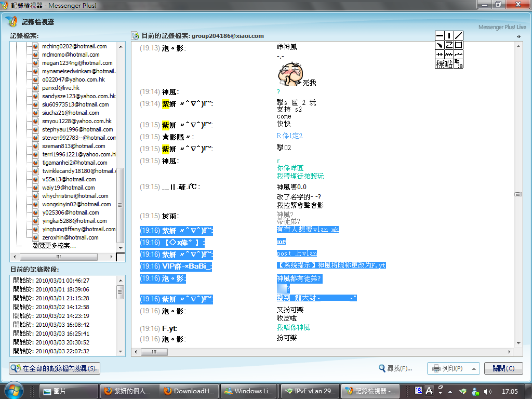Show hidden tray icons arrow
This screenshot has width=532, height=399.
coord(450,392)
